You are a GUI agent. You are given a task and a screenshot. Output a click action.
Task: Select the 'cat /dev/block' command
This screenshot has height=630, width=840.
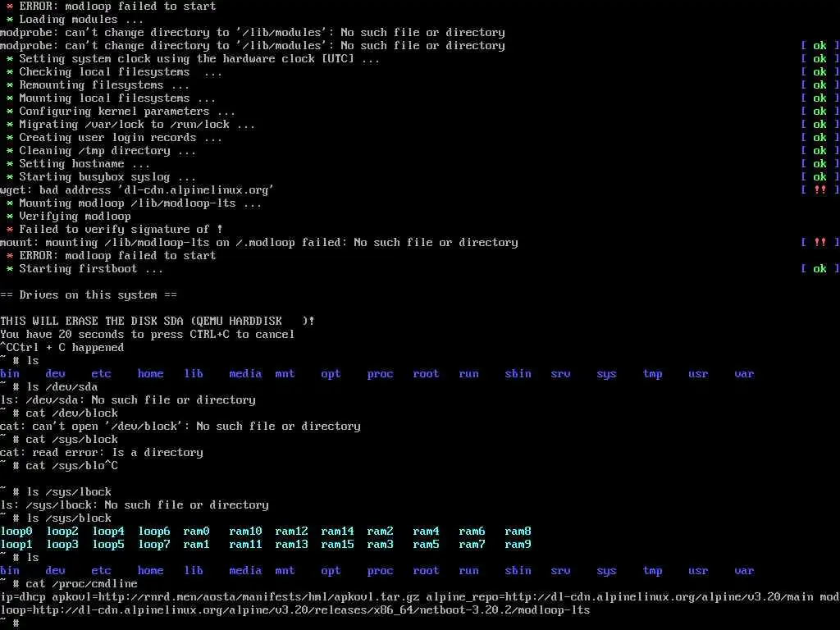tap(72, 413)
